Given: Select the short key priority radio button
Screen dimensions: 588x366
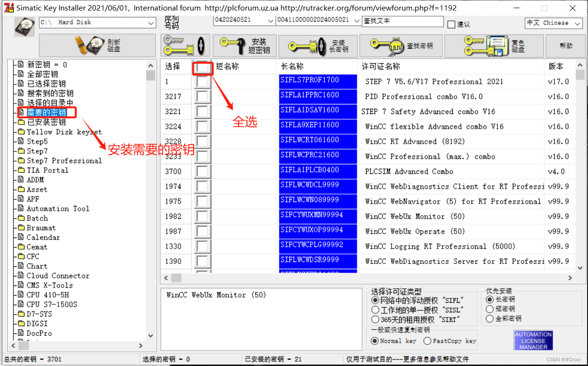Looking at the screenshot, I should [x=489, y=309].
